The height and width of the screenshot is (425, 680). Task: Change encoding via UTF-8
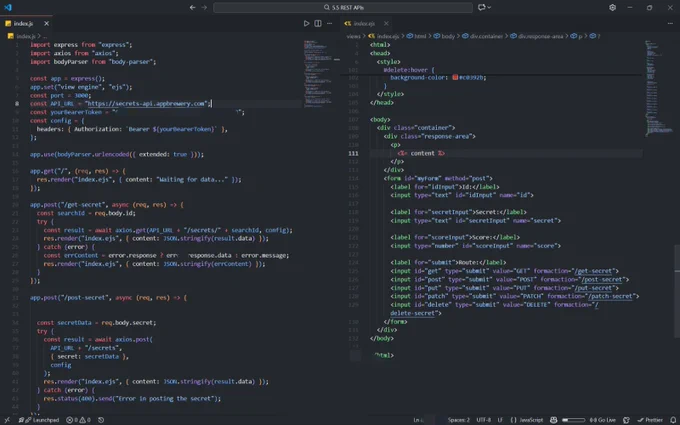tap(483, 420)
